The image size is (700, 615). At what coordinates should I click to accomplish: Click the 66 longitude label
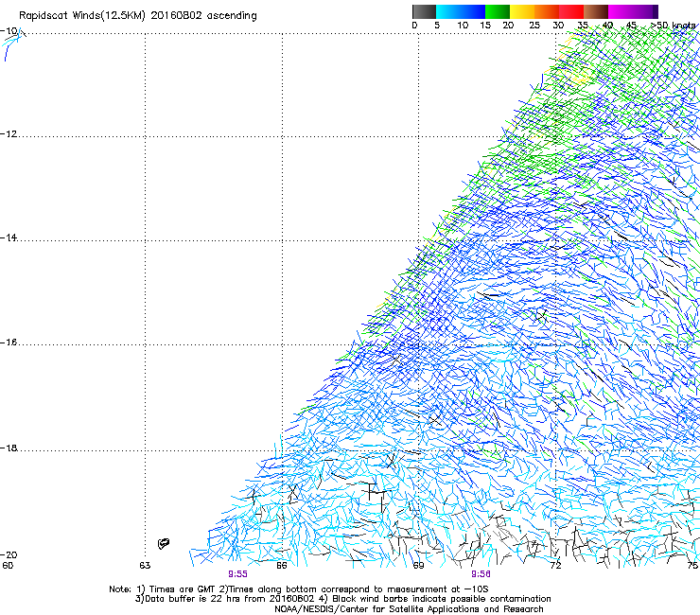(282, 566)
